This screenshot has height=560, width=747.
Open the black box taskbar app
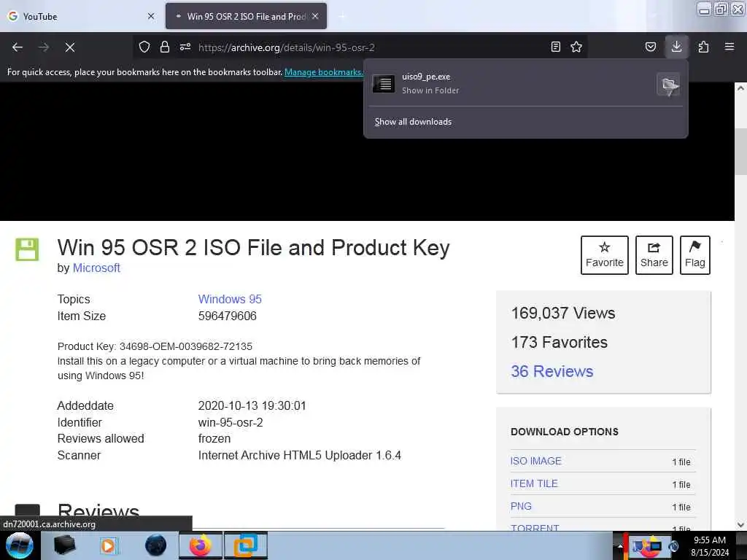(x=64, y=545)
